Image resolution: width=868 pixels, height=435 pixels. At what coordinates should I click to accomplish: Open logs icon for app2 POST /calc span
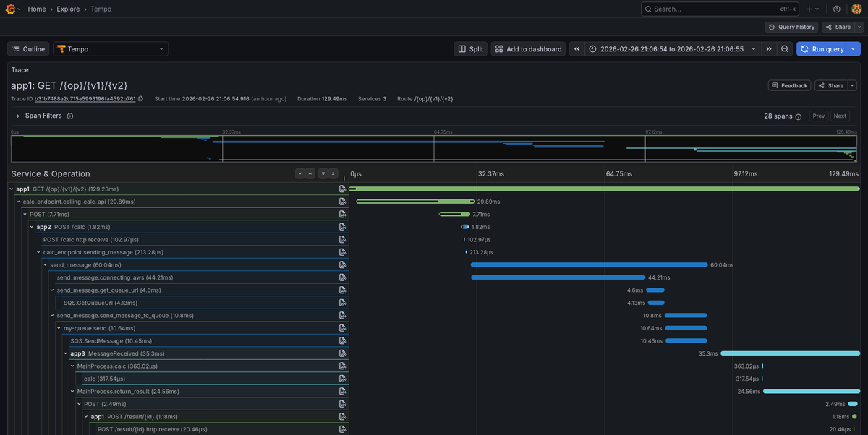click(343, 227)
